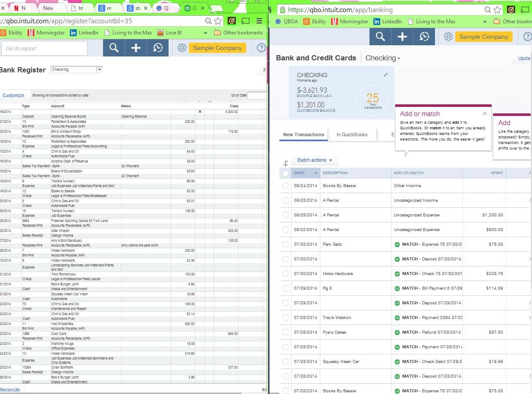Open the gear settings icon beside Sample Company
The height and width of the screenshot is (394, 532).
point(448,37)
